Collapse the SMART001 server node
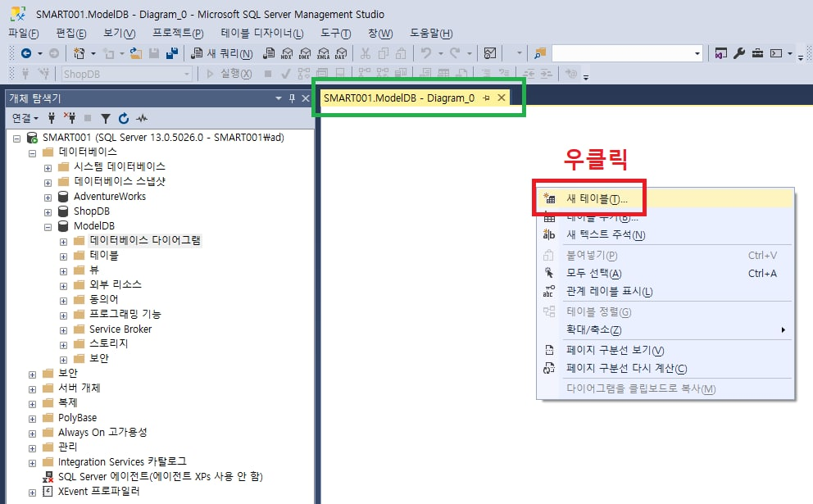Screen dimensions: 813x504 click(17, 138)
